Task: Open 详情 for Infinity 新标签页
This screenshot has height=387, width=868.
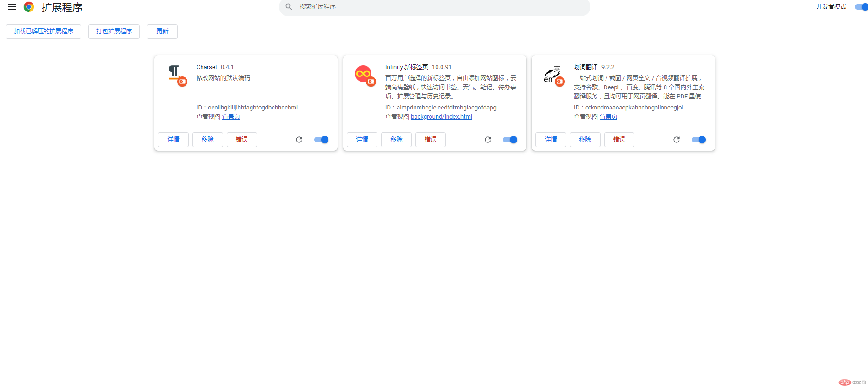Action: click(362, 140)
